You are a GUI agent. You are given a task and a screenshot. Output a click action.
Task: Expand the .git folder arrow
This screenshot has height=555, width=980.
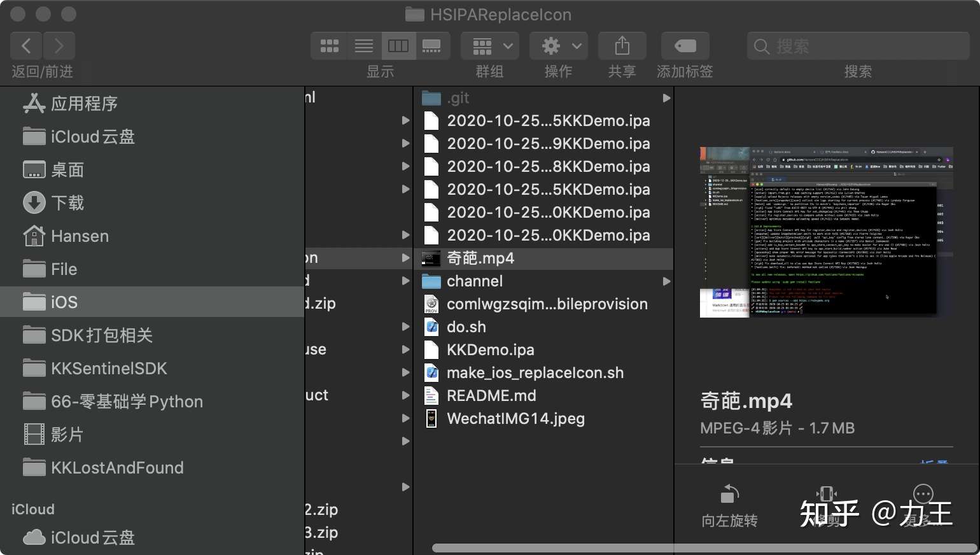click(x=666, y=98)
